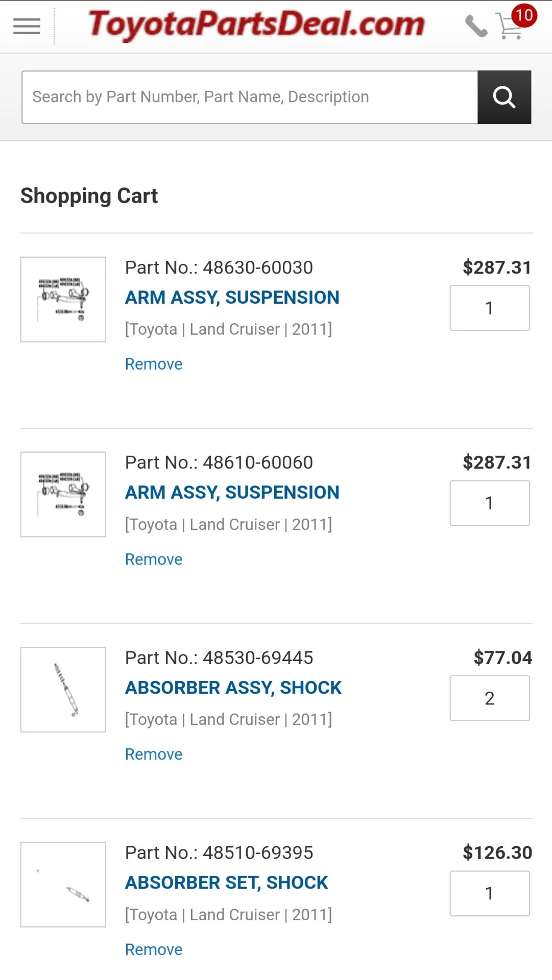View absorber set 48510-69395 image
The height and width of the screenshot is (980, 552).
pos(63,885)
